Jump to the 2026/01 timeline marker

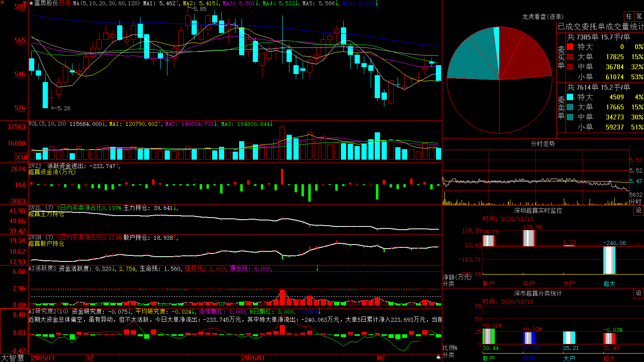(x=254, y=358)
